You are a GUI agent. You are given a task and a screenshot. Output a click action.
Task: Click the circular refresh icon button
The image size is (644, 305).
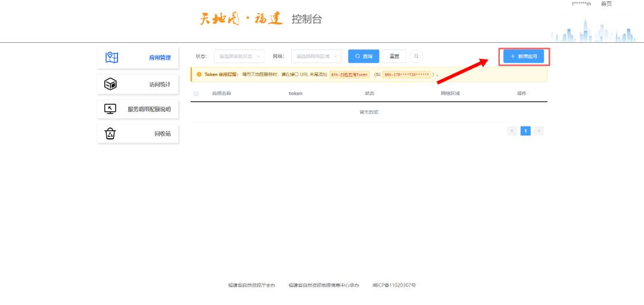[416, 56]
